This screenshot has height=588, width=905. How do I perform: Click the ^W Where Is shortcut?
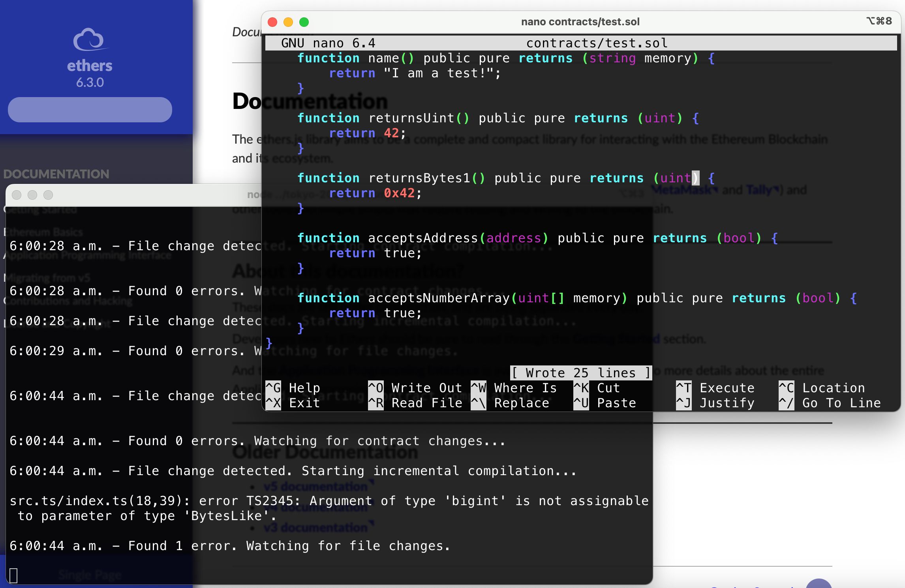click(514, 388)
